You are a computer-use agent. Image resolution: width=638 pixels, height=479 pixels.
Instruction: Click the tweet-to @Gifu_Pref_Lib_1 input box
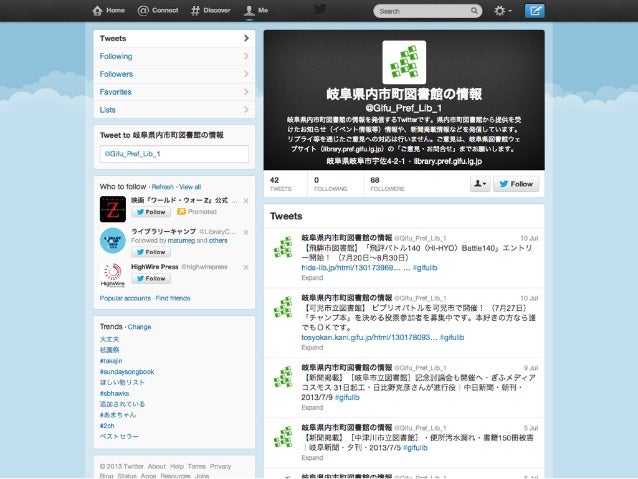(x=174, y=154)
